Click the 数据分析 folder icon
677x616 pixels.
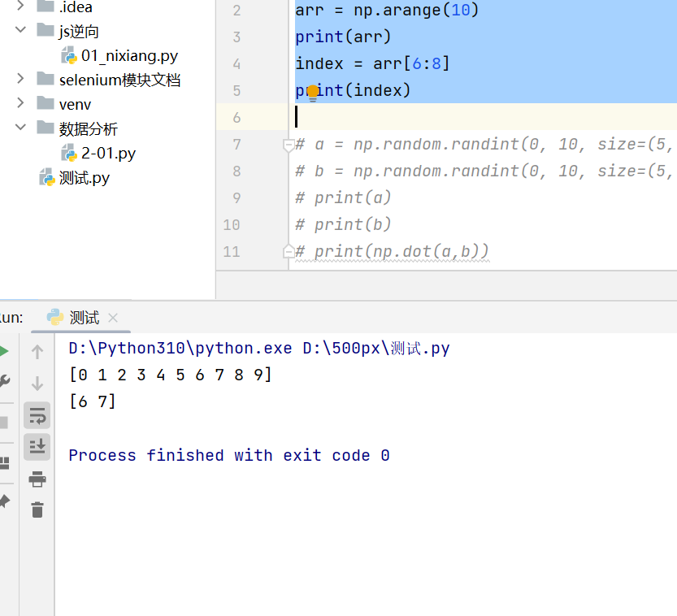[46, 128]
